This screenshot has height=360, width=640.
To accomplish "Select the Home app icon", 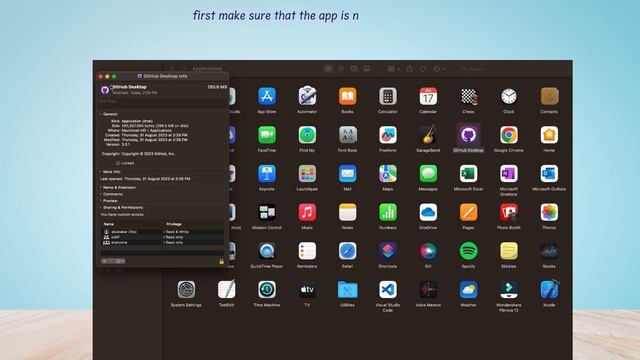I will pos(549,135).
